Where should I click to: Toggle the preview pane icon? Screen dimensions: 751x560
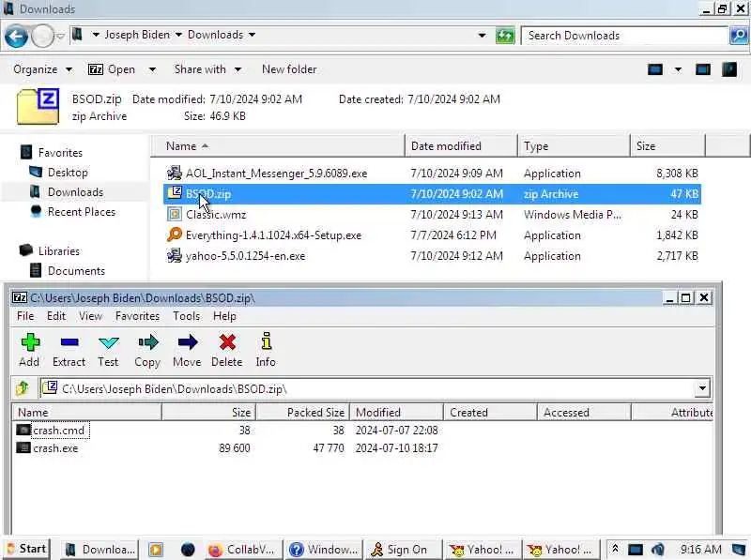tap(702, 69)
